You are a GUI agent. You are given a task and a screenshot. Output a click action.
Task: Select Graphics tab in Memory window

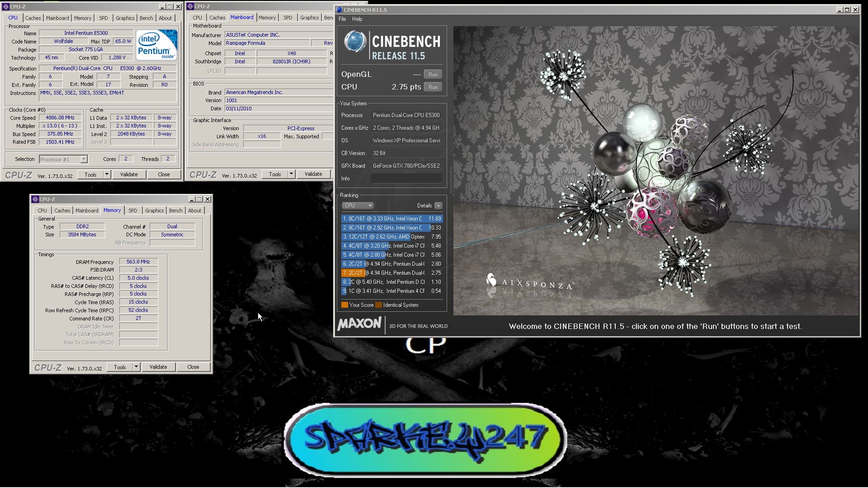click(154, 211)
